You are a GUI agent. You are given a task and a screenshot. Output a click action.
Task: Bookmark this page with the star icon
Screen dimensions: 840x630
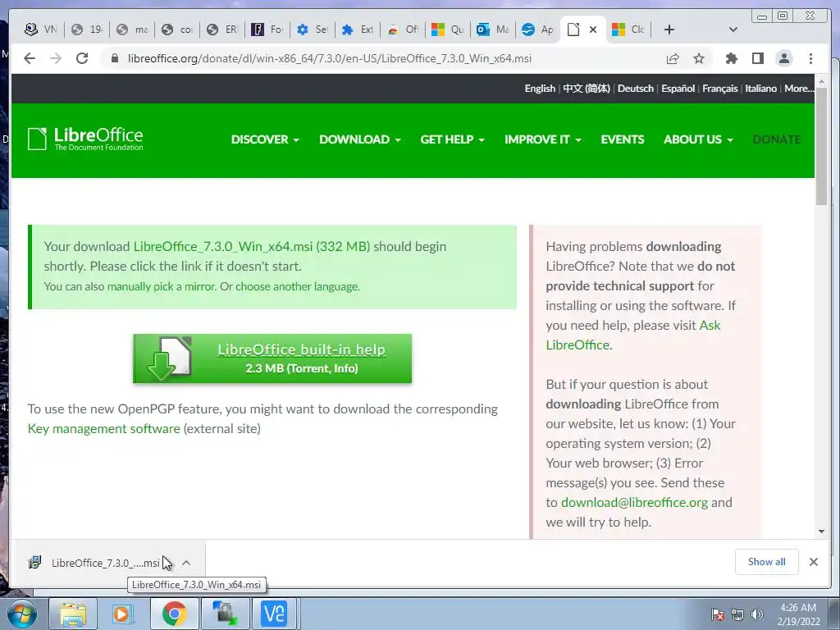pos(699,58)
